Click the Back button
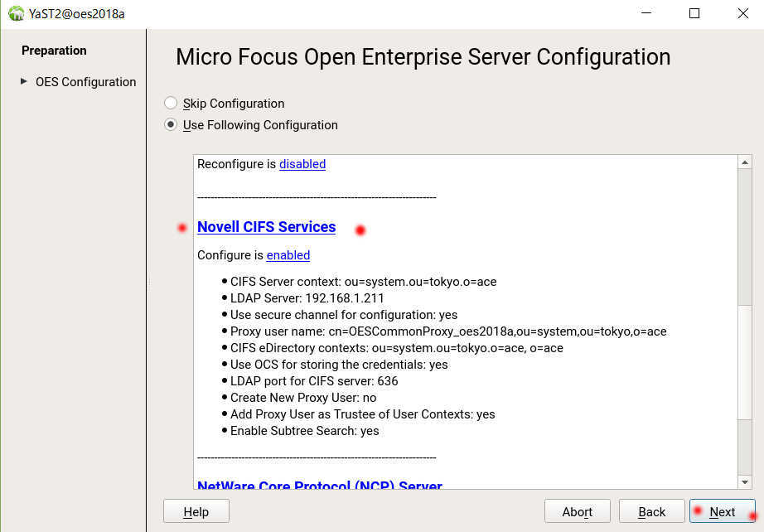The width and height of the screenshot is (764, 532). (652, 511)
